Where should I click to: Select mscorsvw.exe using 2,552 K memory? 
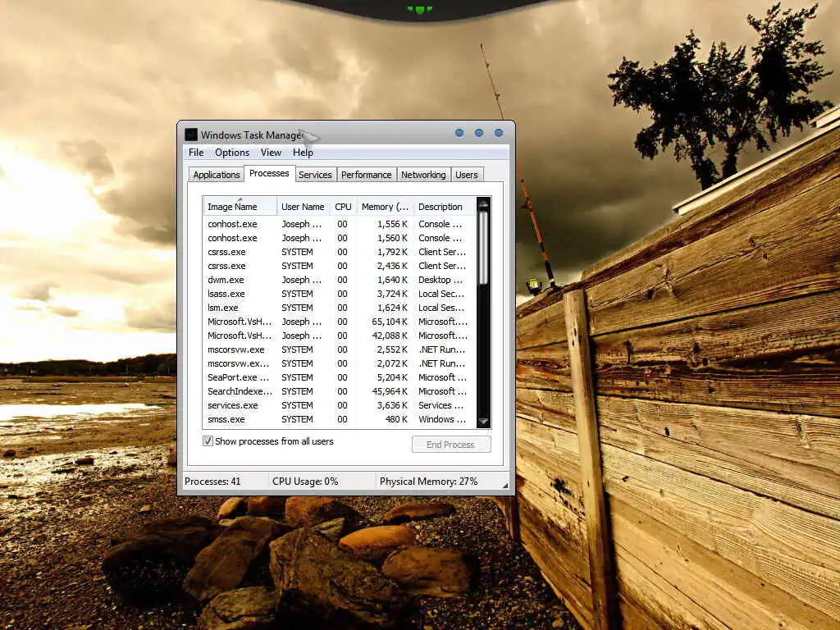pos(339,349)
